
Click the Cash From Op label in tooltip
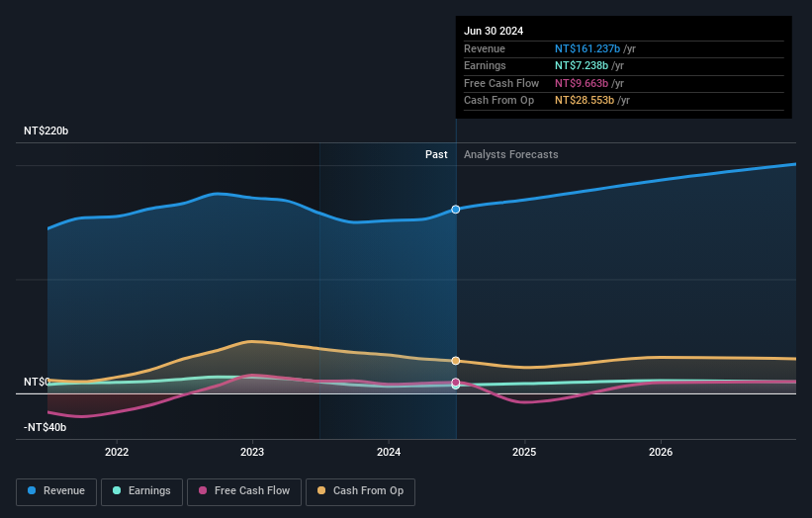tap(498, 101)
